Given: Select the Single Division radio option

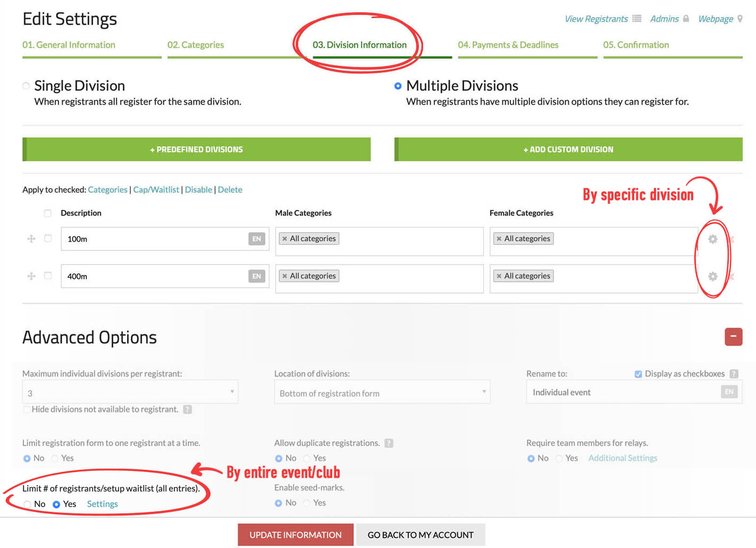Looking at the screenshot, I should pyautogui.click(x=26, y=86).
